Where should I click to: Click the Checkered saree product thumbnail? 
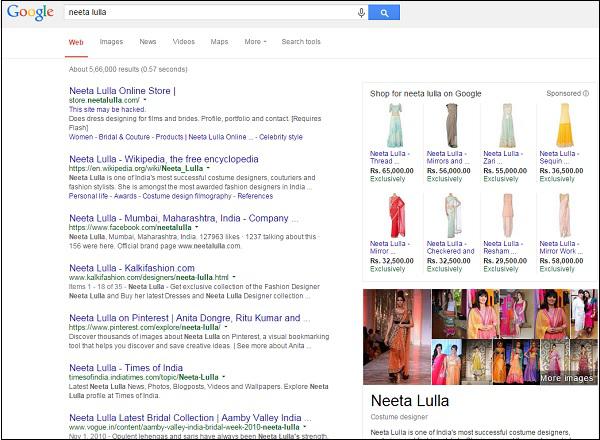[453, 215]
